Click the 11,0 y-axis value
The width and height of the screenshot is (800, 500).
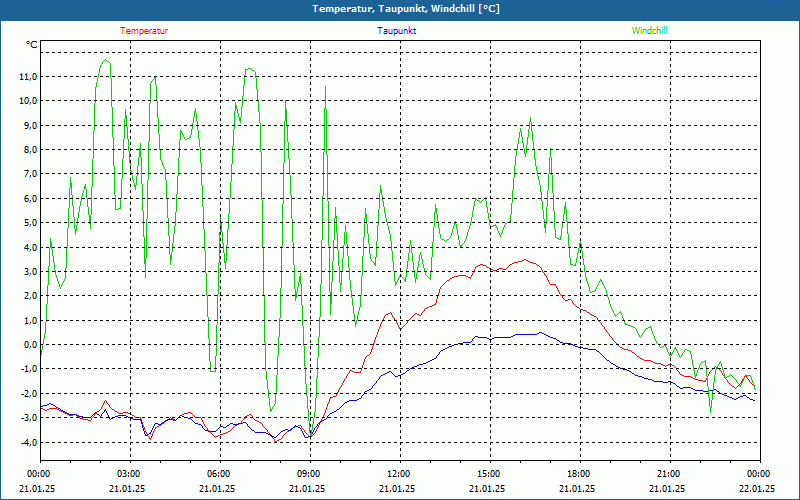click(x=28, y=77)
